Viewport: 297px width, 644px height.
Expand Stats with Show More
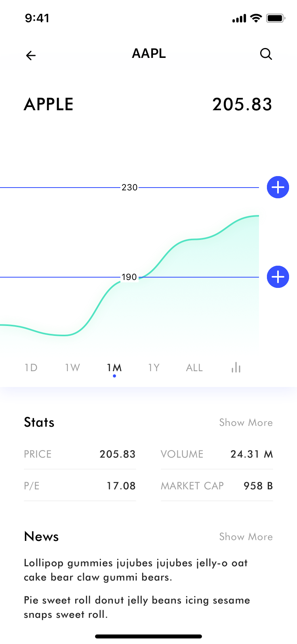coord(246,422)
